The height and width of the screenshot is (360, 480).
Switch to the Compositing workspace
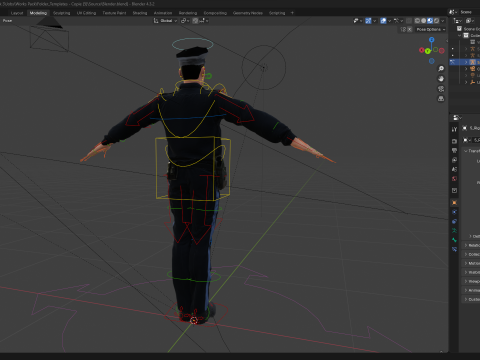coord(215,13)
